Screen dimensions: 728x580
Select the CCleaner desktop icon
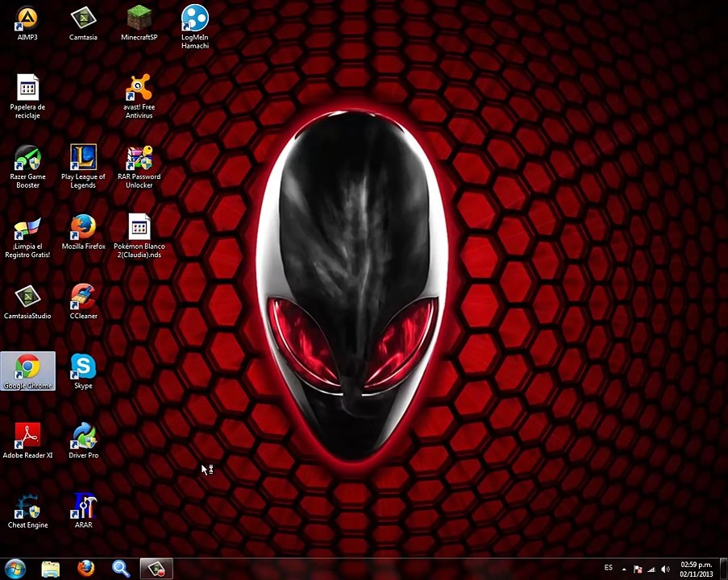point(83,298)
